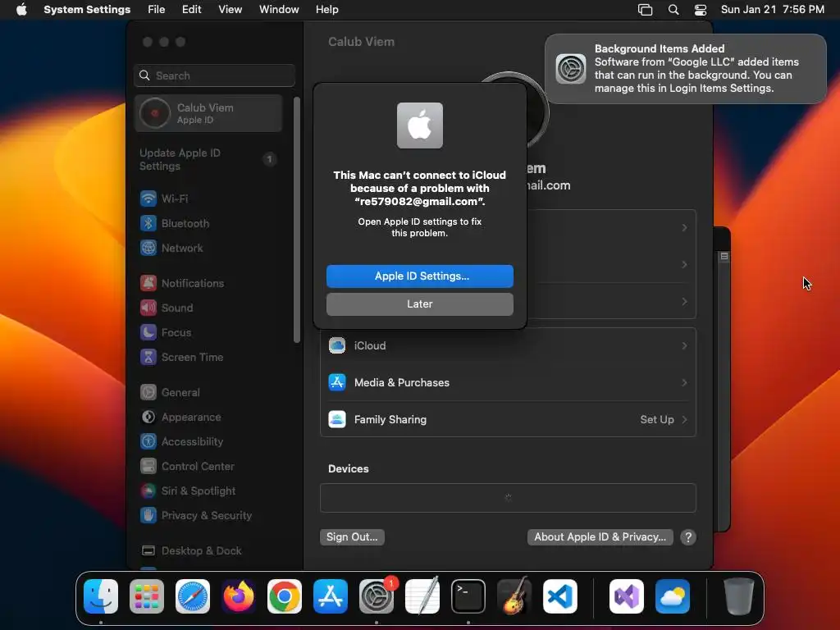Open the View menu
840x630 pixels.
coord(230,10)
